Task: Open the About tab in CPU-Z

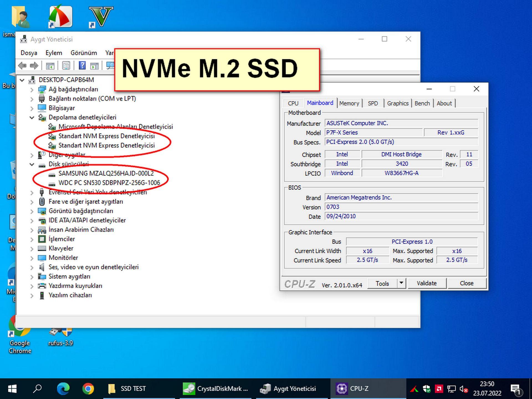Action: pyautogui.click(x=444, y=103)
